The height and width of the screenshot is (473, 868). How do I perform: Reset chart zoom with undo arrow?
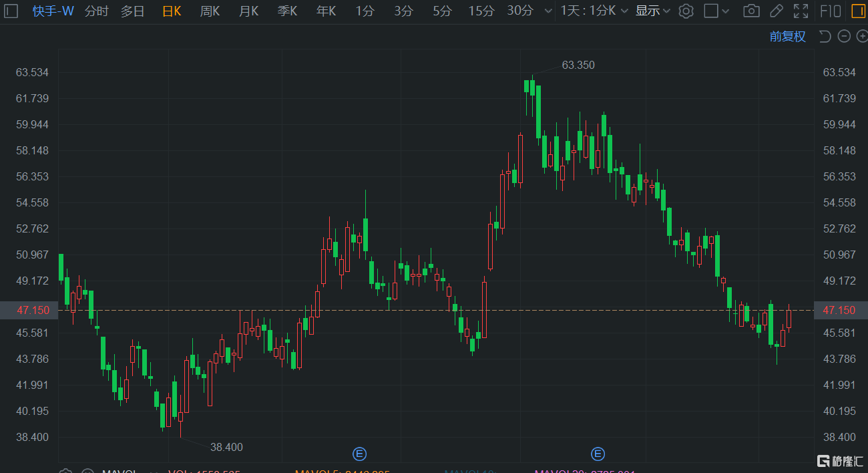[825, 36]
